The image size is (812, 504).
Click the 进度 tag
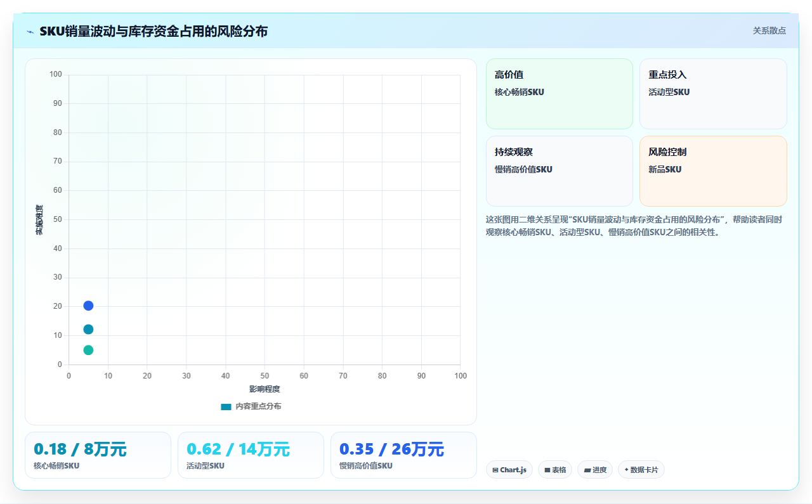pos(595,470)
